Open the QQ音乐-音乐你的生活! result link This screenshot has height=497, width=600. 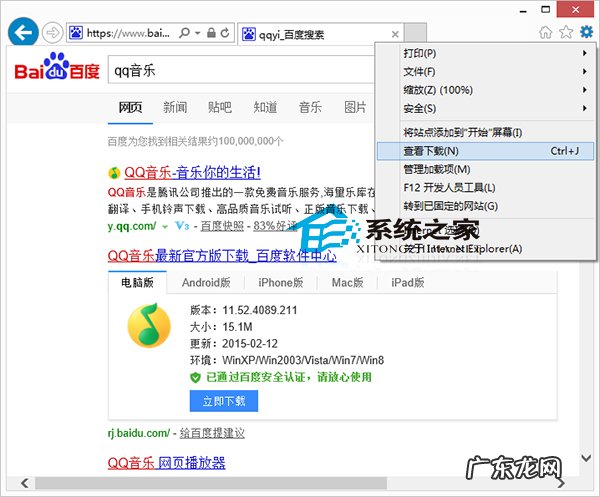tap(192, 173)
